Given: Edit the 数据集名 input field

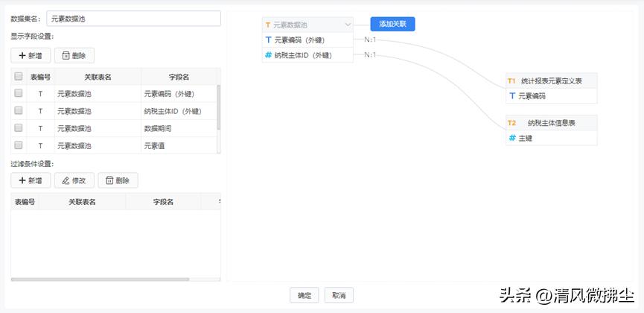Looking at the screenshot, I should [x=134, y=19].
